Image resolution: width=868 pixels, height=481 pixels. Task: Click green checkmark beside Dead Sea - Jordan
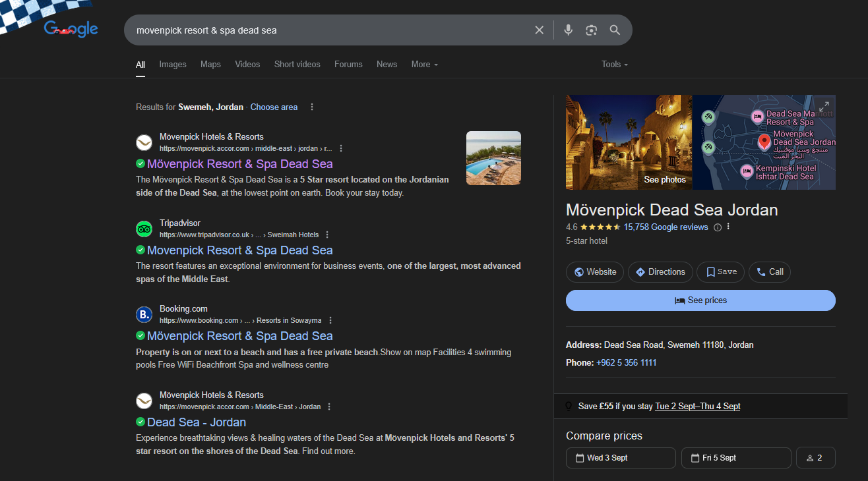click(140, 422)
